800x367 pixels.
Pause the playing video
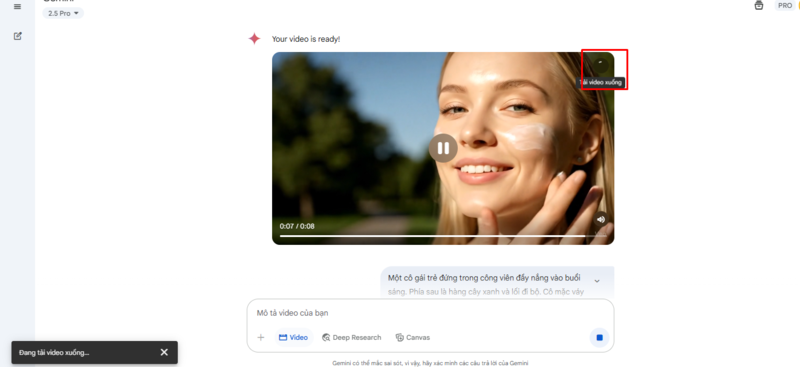point(443,148)
